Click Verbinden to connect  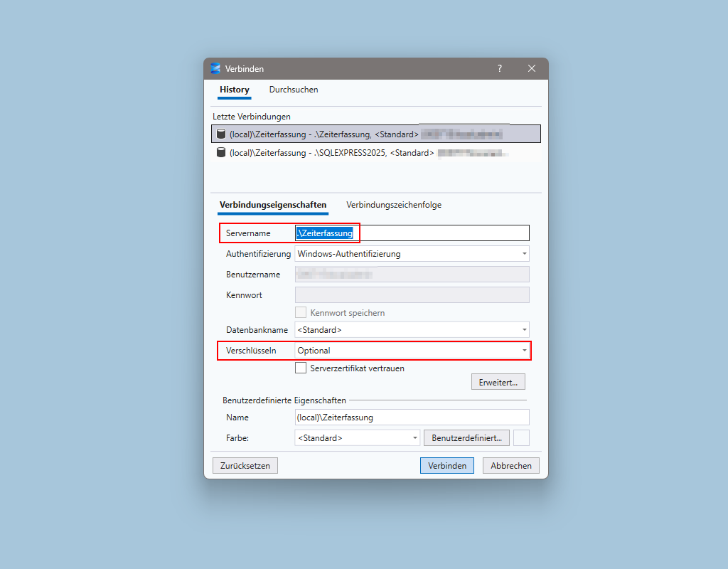pos(446,465)
